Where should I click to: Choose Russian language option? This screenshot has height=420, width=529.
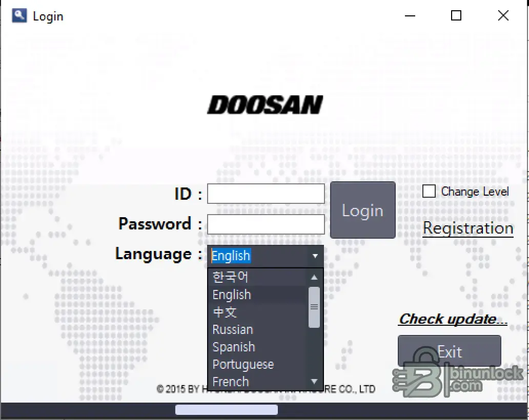coord(257,329)
